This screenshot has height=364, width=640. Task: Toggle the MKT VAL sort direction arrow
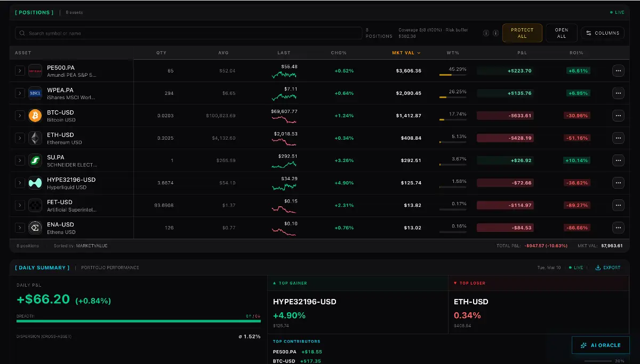coord(419,53)
